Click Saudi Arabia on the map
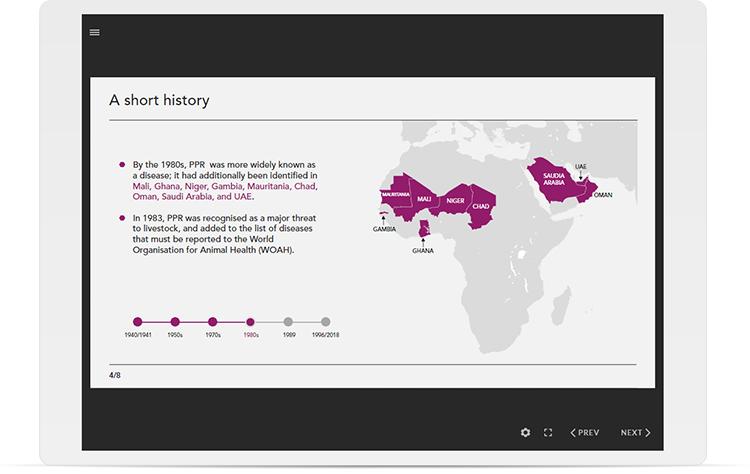Image resolution: width=750 pixels, height=474 pixels. tap(554, 180)
